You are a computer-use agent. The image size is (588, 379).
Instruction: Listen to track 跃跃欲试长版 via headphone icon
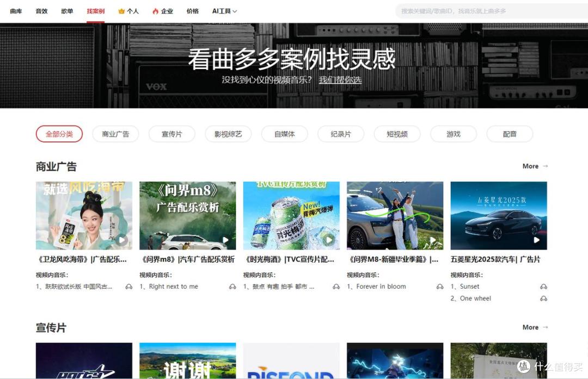129,287
